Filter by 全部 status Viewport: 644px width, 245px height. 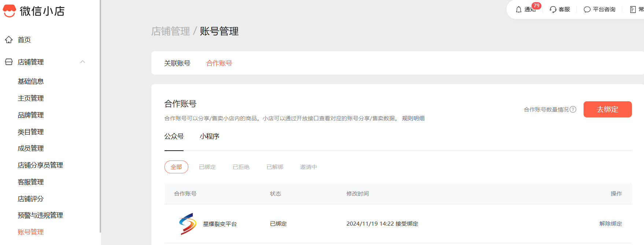pos(176,167)
